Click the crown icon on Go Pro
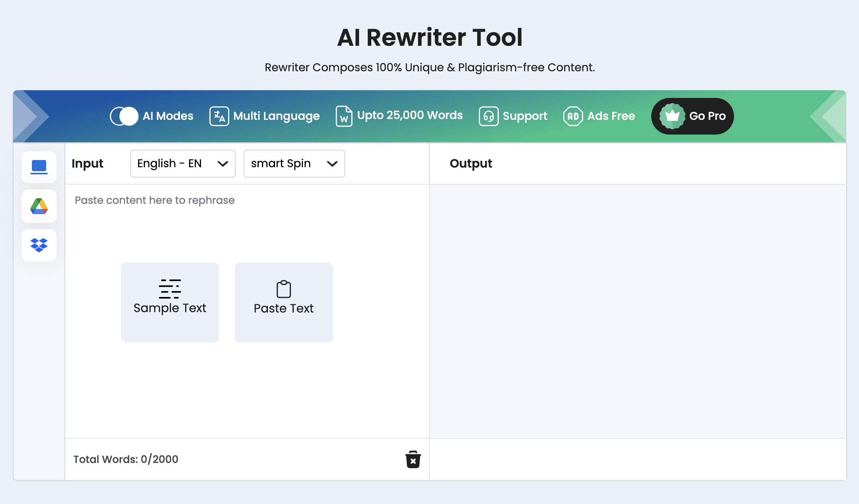 point(672,116)
